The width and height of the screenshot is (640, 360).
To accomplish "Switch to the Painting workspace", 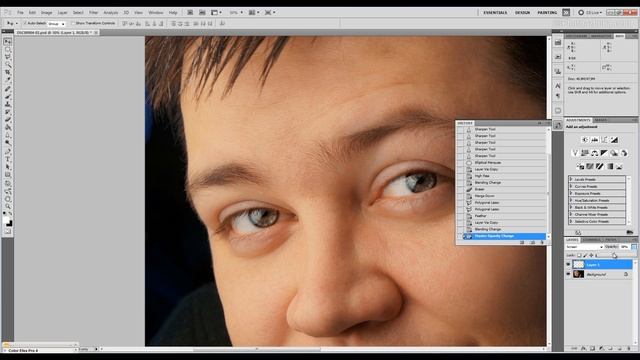I will 547,13.
